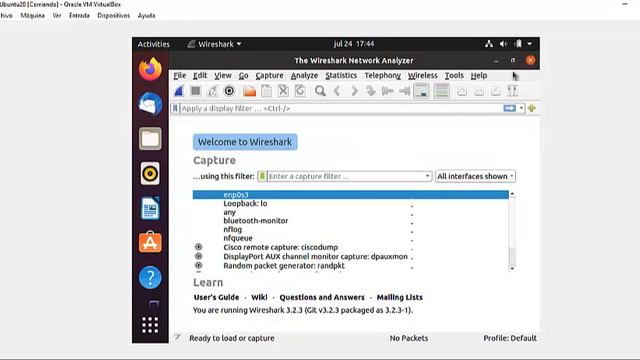Select the Loopback: lo interface
640x360 pixels.
coord(351,203)
